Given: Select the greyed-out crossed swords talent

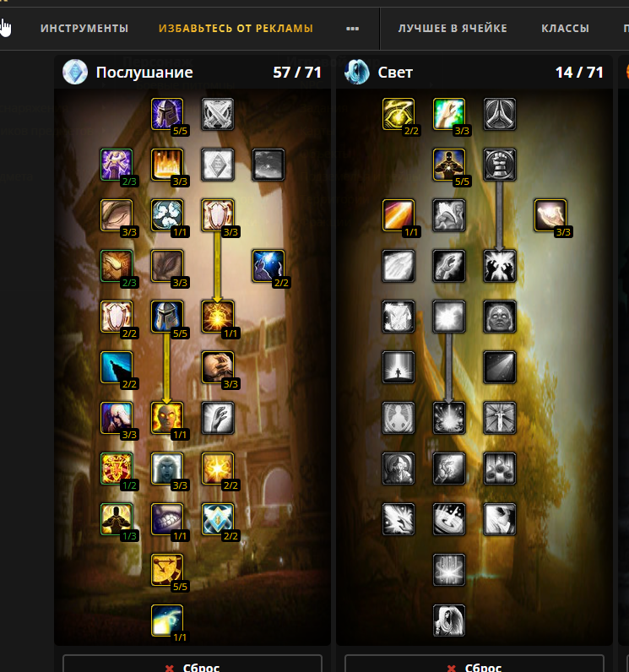Looking at the screenshot, I should coord(218,114).
